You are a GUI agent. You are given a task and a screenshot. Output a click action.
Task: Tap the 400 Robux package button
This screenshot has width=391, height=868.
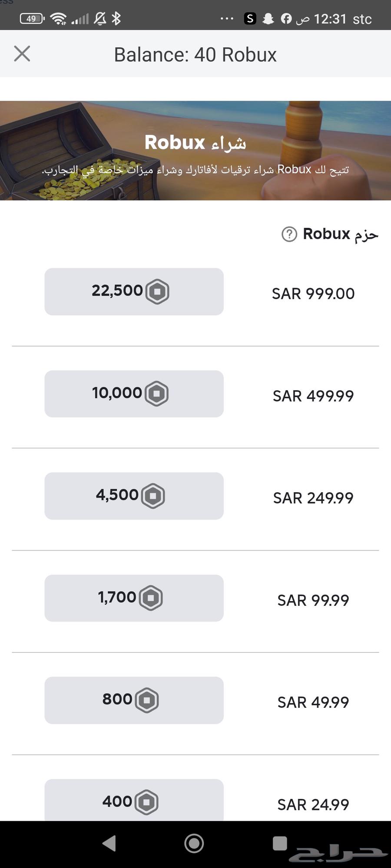click(134, 801)
